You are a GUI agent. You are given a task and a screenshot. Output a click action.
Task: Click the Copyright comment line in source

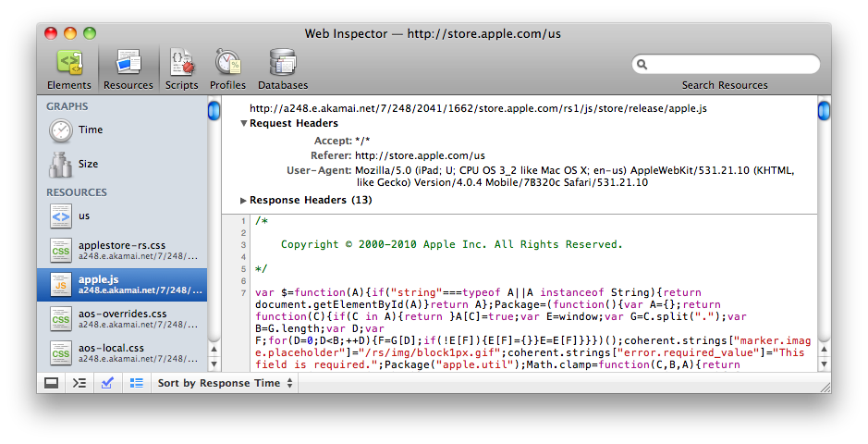(x=452, y=244)
